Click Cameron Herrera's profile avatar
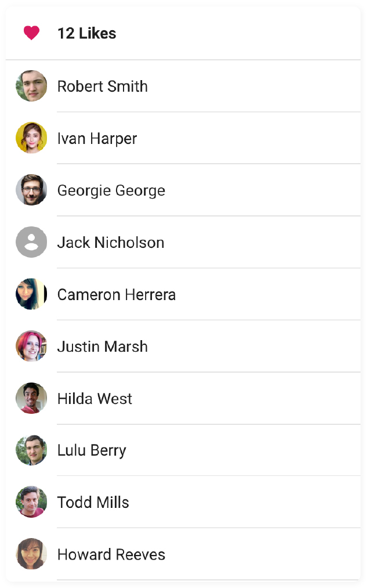Image resolution: width=366 pixels, height=588 pixels. (31, 294)
